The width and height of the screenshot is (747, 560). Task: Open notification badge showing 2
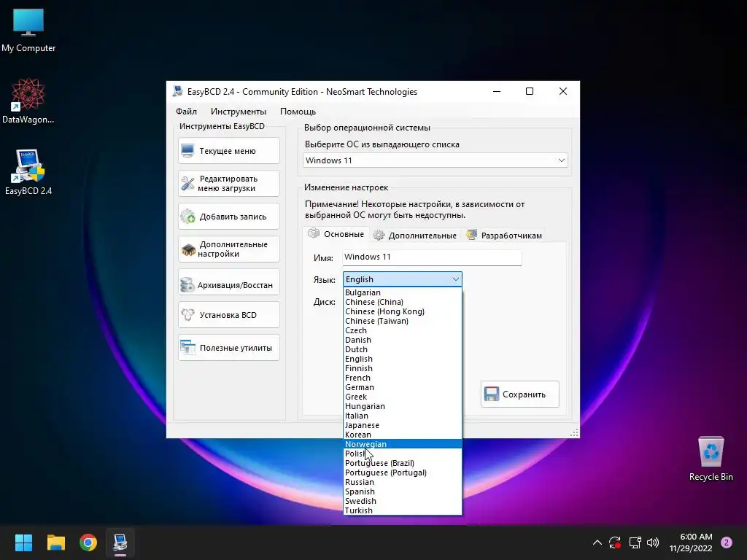(727, 542)
